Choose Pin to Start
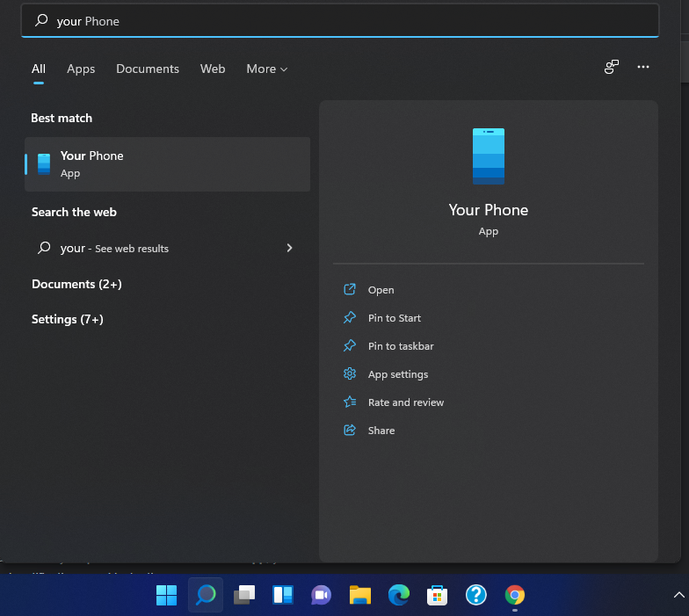Image resolution: width=689 pixels, height=616 pixels. 394,318
